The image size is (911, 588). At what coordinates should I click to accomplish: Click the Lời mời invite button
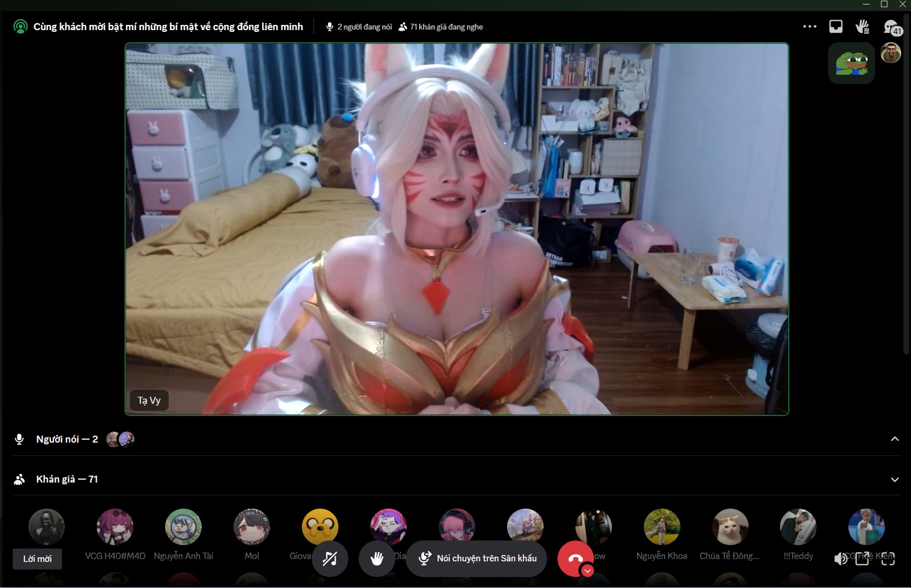coord(37,559)
